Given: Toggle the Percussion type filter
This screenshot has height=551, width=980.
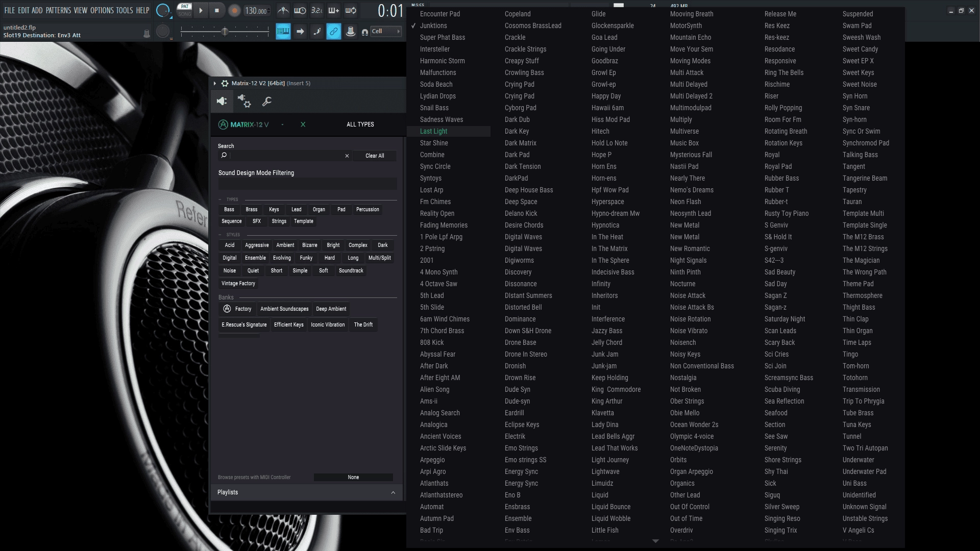Looking at the screenshot, I should coord(367,209).
